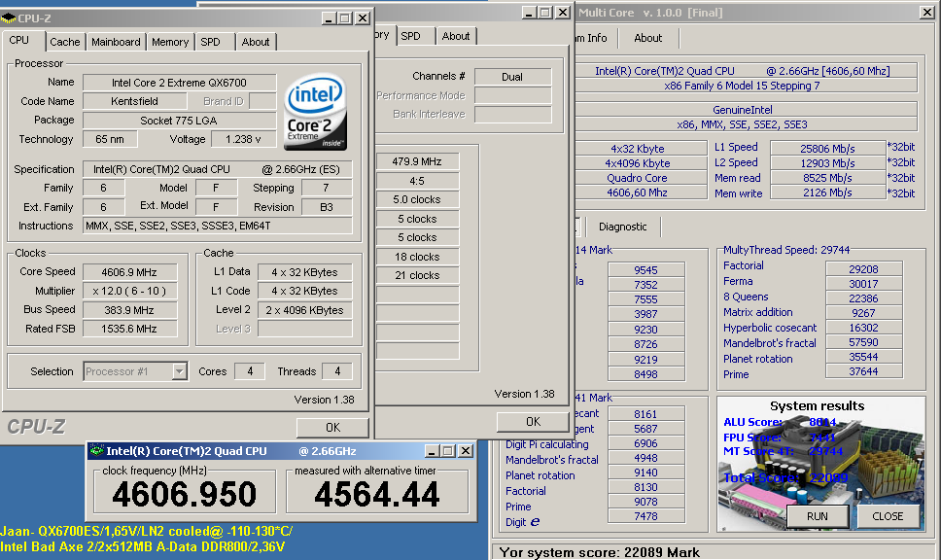Switch to the Memory tab in front CPU-Z window
The image size is (941, 560).
(170, 42)
